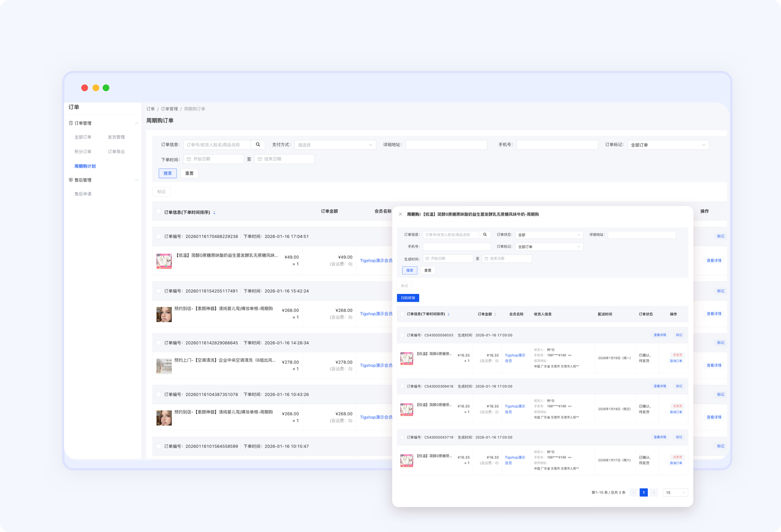Tick checkbox for order 20260116170488229238
The image size is (781, 532).
tap(159, 236)
